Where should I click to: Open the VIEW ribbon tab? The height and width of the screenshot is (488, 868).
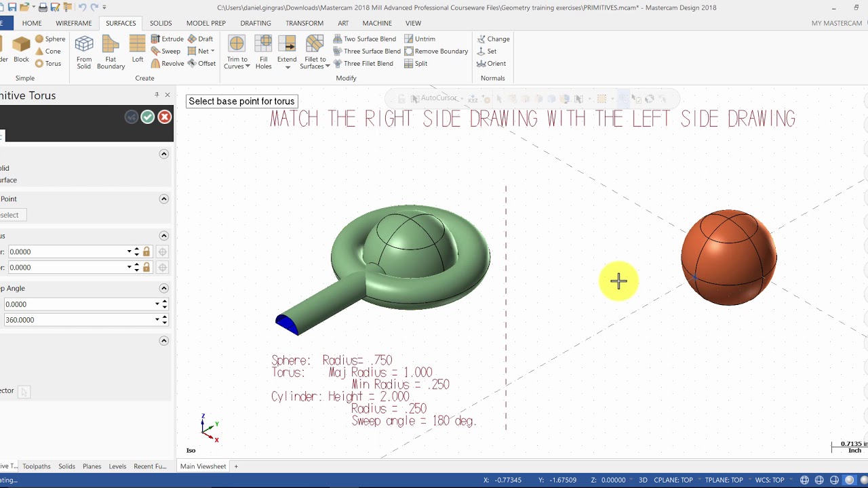pyautogui.click(x=413, y=23)
